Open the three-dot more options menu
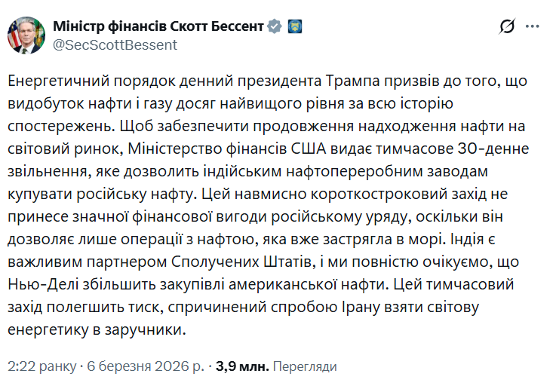Image resolution: width=553 pixels, height=392 pixels. coord(533,27)
